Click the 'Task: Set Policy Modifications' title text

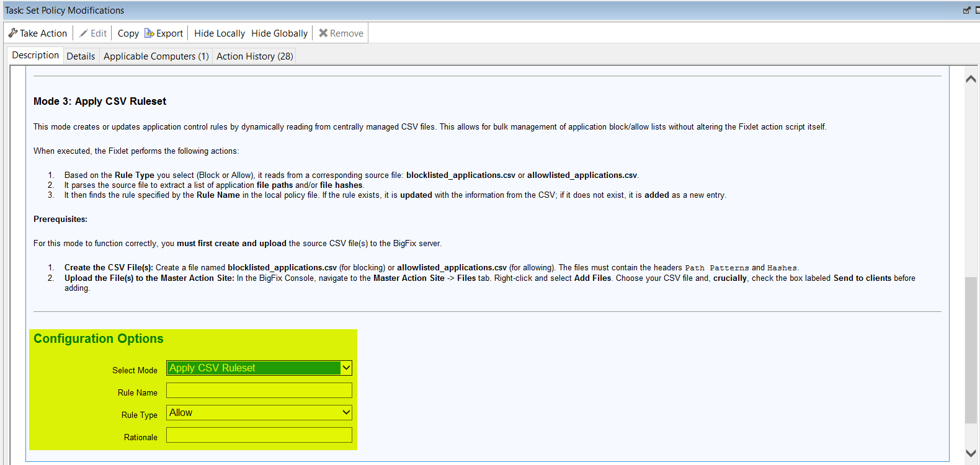[x=65, y=11]
